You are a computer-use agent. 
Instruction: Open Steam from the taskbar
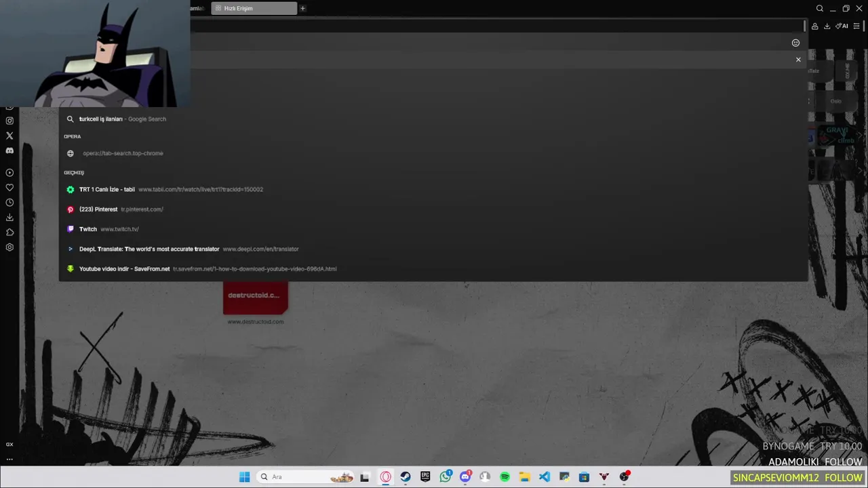coord(405,477)
